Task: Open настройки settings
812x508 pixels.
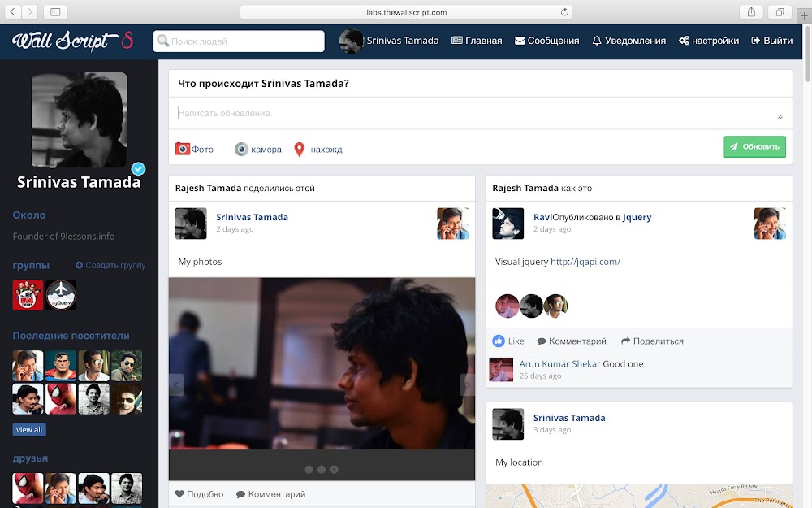Action: pos(708,41)
